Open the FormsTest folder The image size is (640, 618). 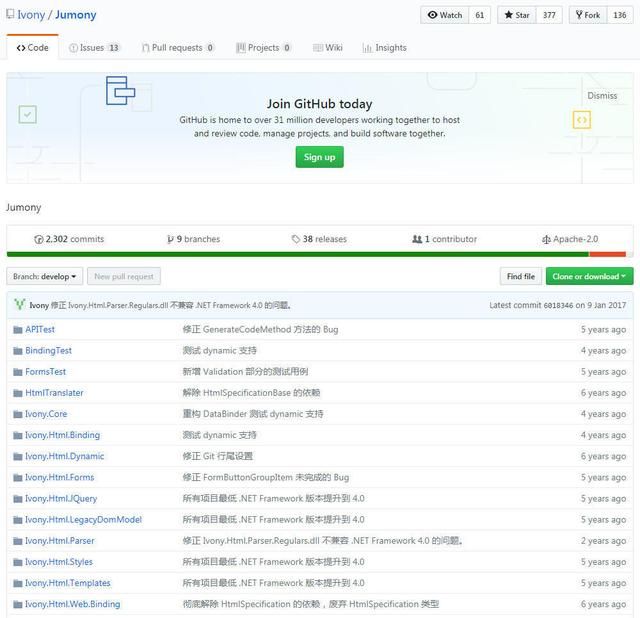(45, 372)
